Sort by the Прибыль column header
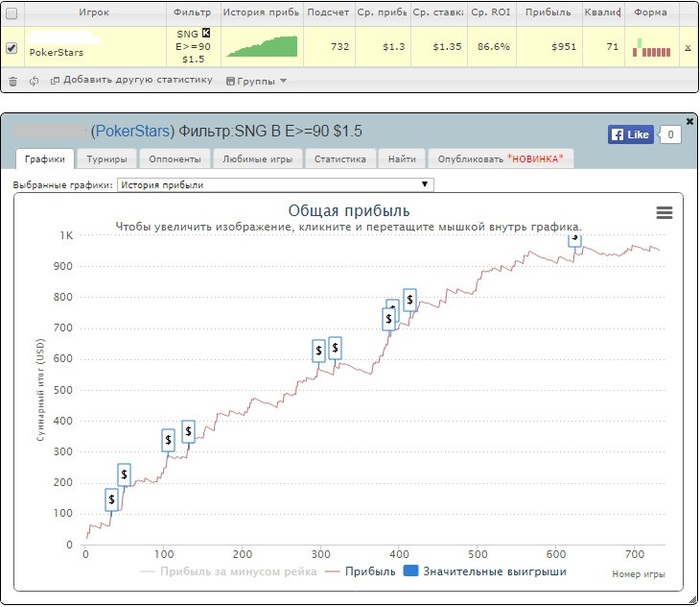 click(548, 12)
